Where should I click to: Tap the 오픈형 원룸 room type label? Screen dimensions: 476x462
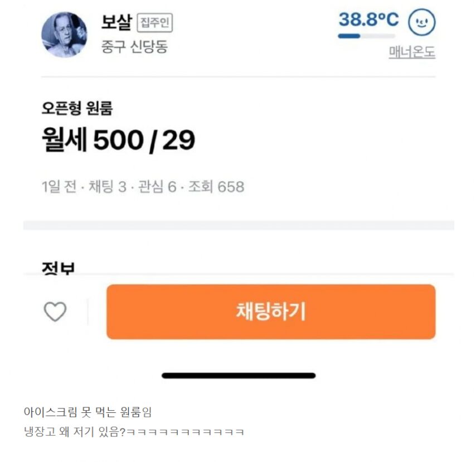click(77, 108)
